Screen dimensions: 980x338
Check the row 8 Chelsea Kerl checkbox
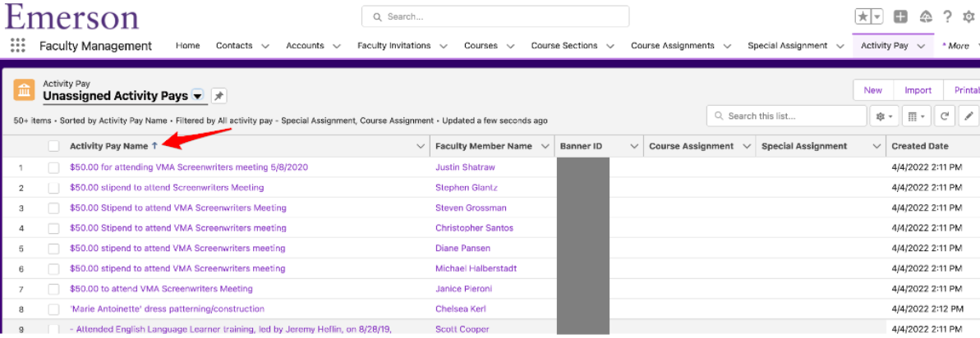(x=53, y=309)
